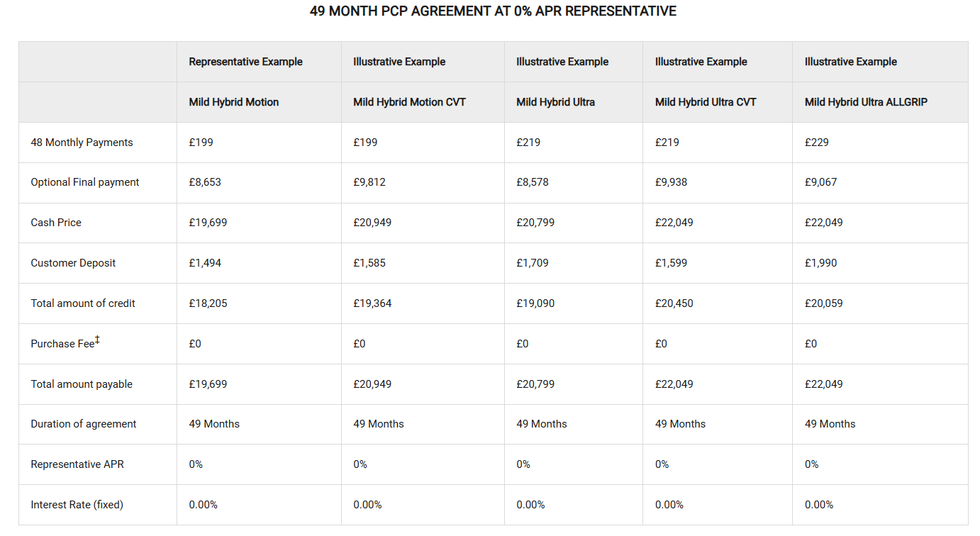Select the Representative APR row label
Screen dimensions: 980x536
coord(77,464)
